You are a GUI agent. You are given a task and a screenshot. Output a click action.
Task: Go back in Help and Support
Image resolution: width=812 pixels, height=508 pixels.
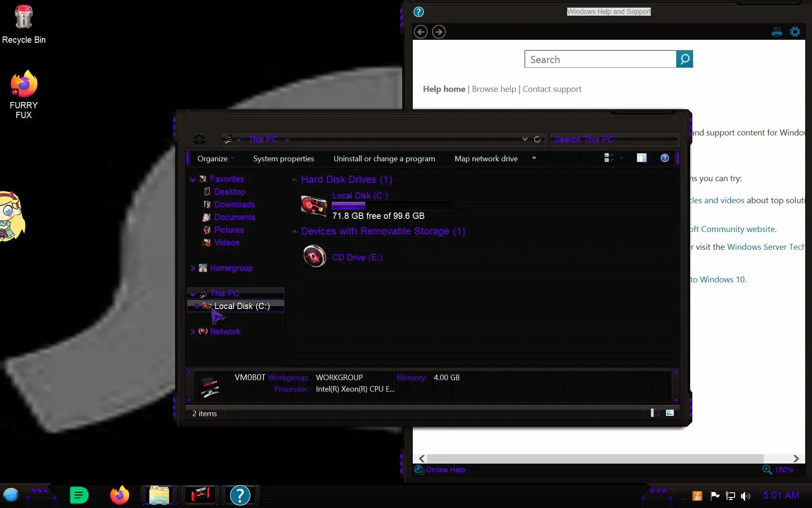(420, 32)
